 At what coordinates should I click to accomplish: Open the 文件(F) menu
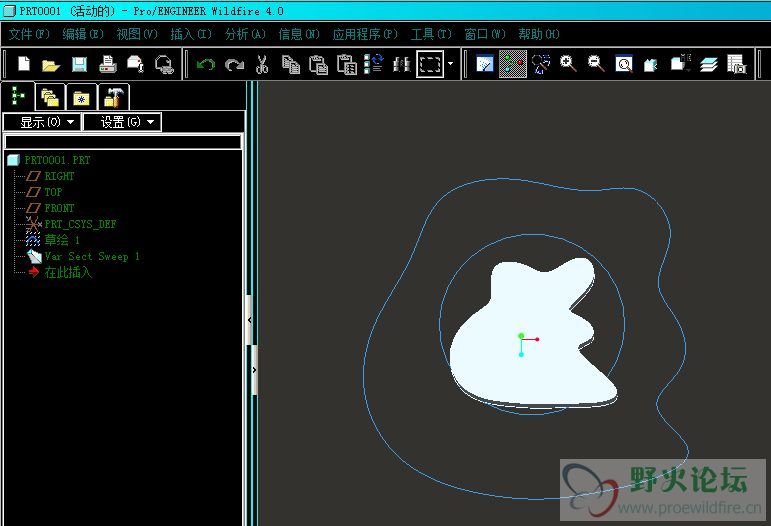(x=29, y=34)
